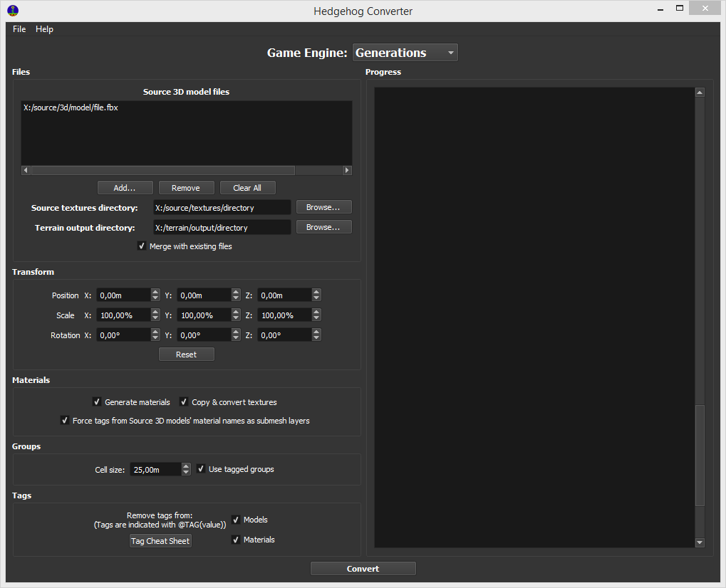This screenshot has height=588, width=726.
Task: Click Progress panel scrollbar up arrow
Action: click(700, 93)
